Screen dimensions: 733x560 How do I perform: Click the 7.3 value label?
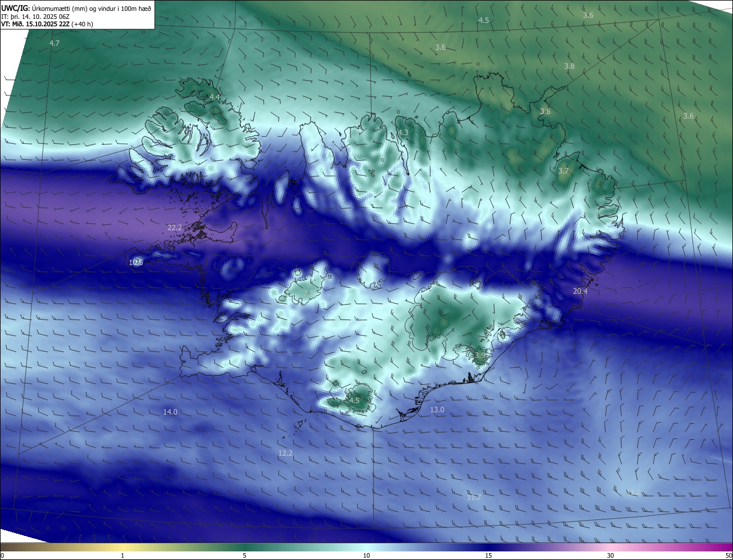click(308, 294)
